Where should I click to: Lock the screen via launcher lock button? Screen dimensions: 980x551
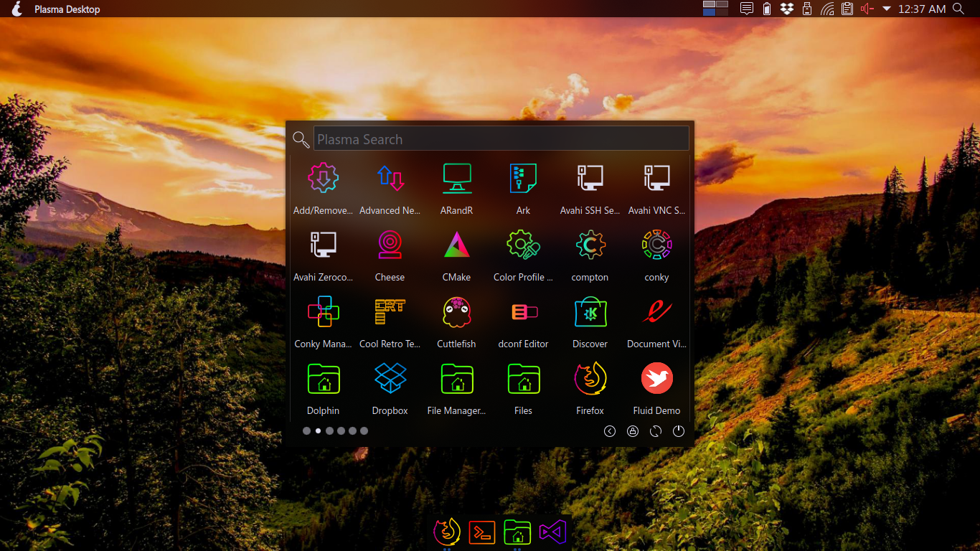633,431
